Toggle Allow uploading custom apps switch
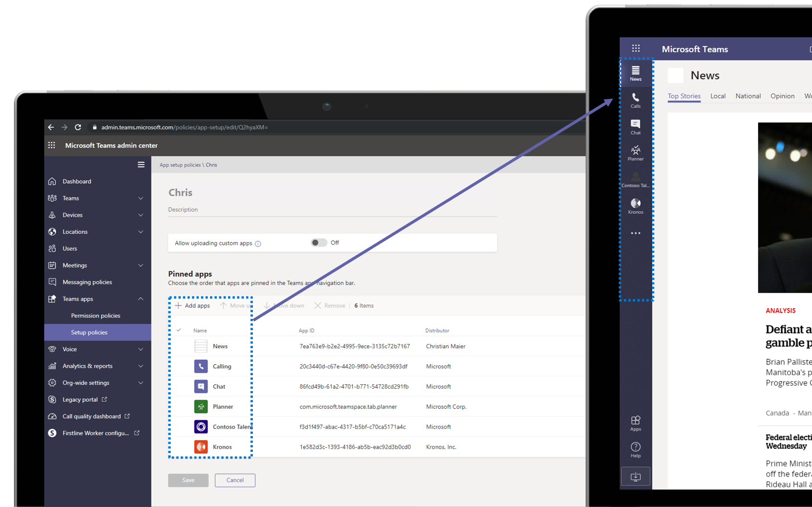Screen dimensions: 812x507 (319, 242)
